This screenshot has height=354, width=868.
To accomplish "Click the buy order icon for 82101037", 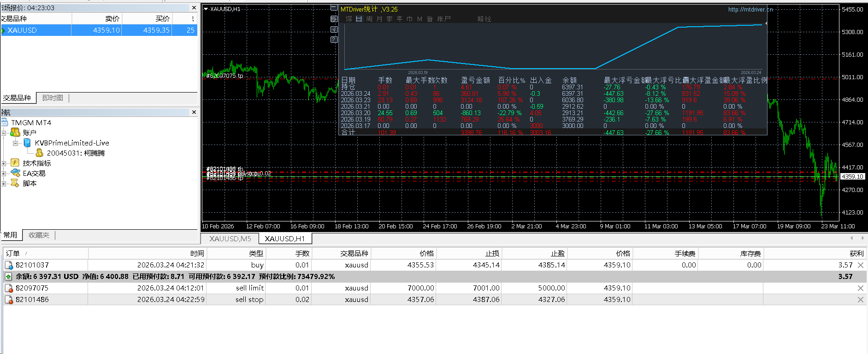I will [x=9, y=265].
